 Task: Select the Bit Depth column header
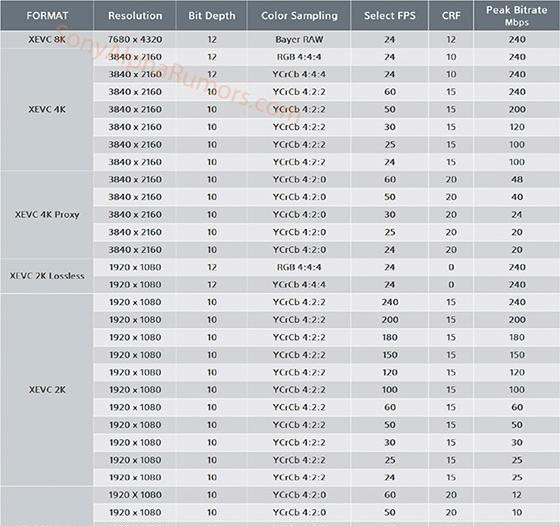pyautogui.click(x=211, y=15)
